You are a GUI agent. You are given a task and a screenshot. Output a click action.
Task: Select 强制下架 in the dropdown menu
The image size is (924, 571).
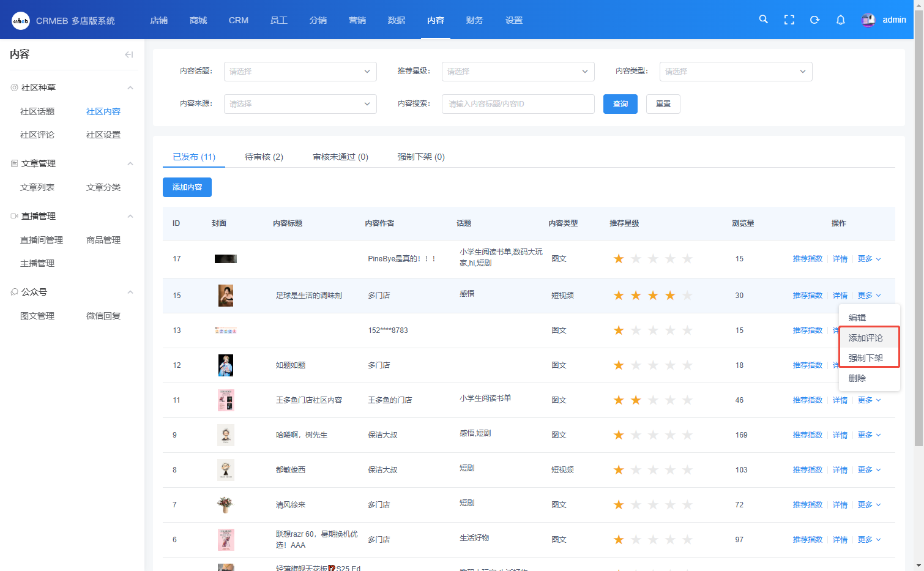pyautogui.click(x=865, y=358)
